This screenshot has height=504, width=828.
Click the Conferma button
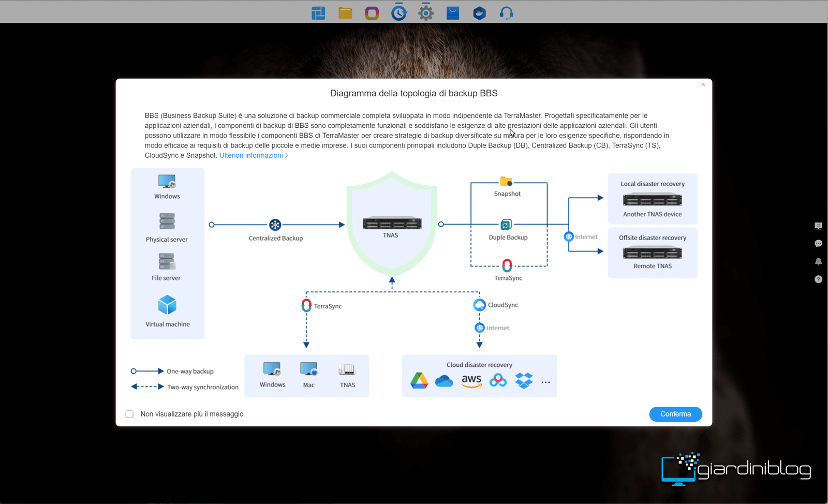coord(675,414)
